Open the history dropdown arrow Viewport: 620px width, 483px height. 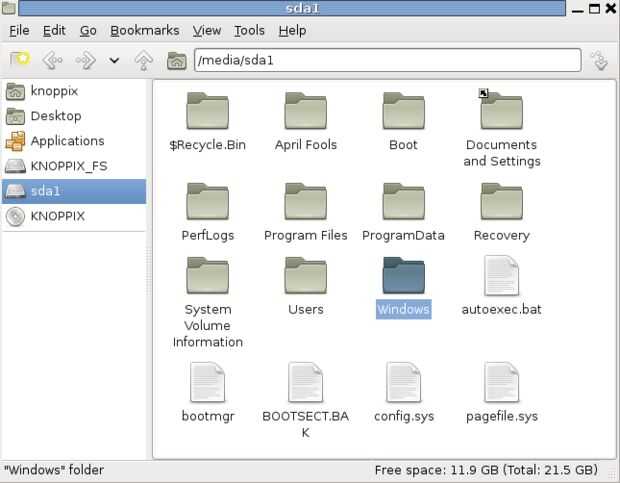[114, 60]
